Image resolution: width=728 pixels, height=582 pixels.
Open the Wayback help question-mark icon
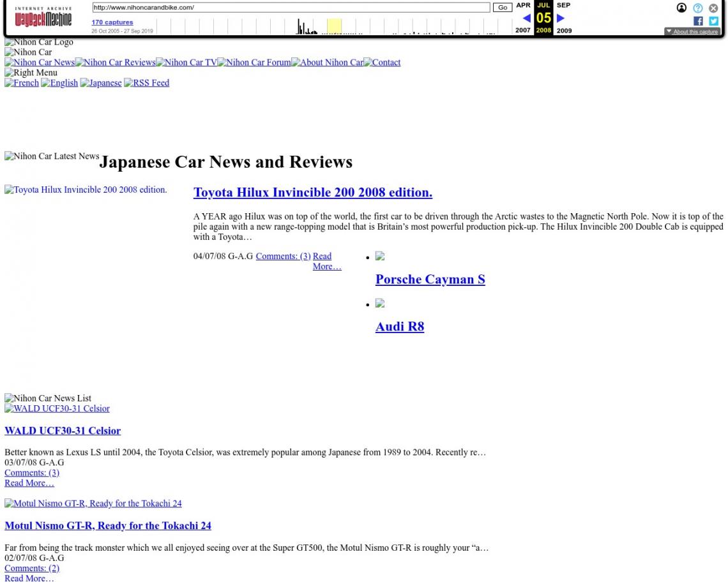pyautogui.click(x=698, y=8)
